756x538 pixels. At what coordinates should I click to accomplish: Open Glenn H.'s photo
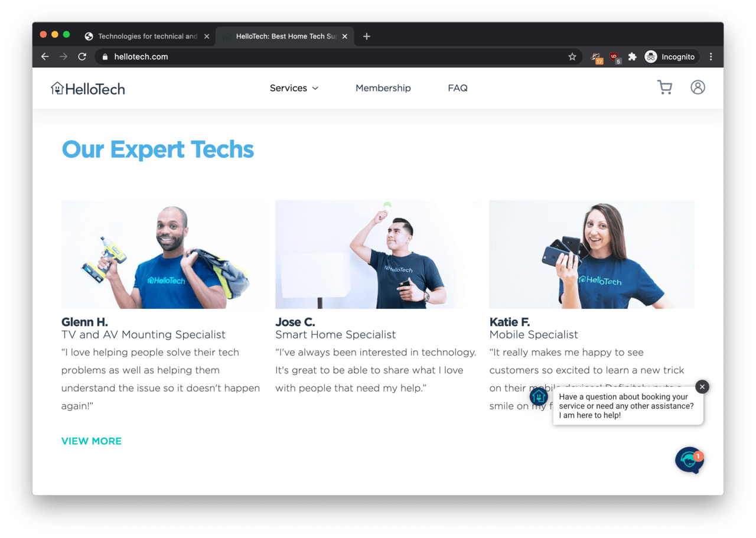[x=164, y=255]
